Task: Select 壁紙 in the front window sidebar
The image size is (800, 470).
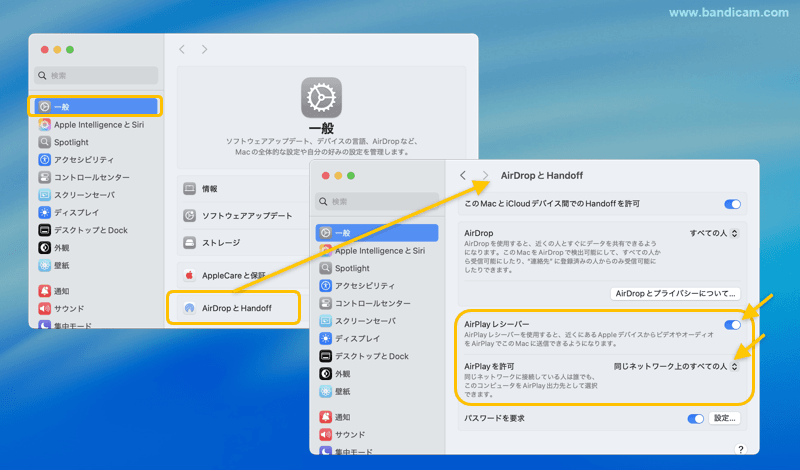Action: click(x=343, y=391)
